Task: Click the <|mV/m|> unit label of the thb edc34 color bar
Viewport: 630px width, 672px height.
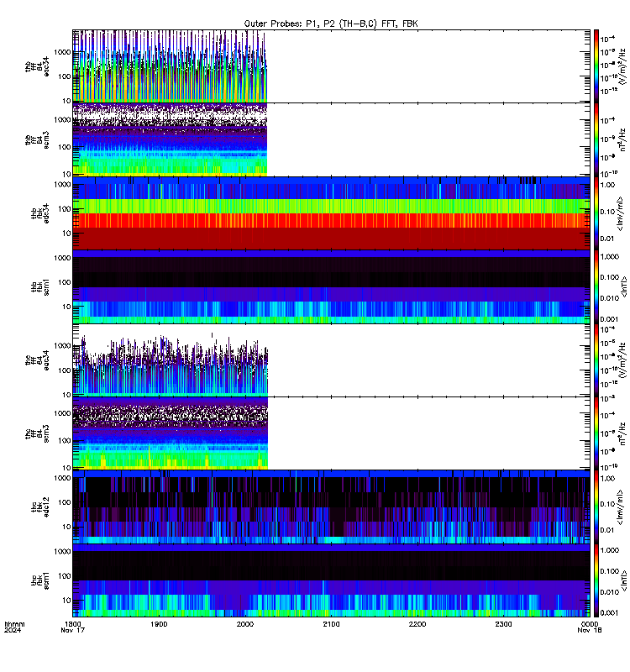Action: (620, 213)
